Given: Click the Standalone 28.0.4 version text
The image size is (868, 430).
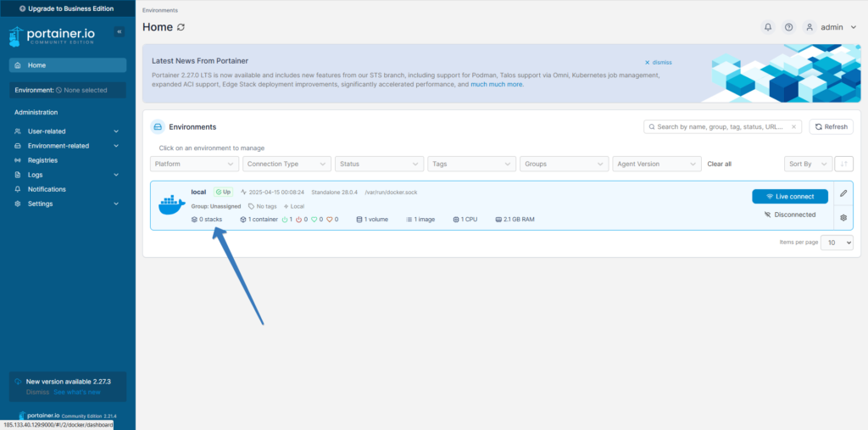Looking at the screenshot, I should pos(336,193).
